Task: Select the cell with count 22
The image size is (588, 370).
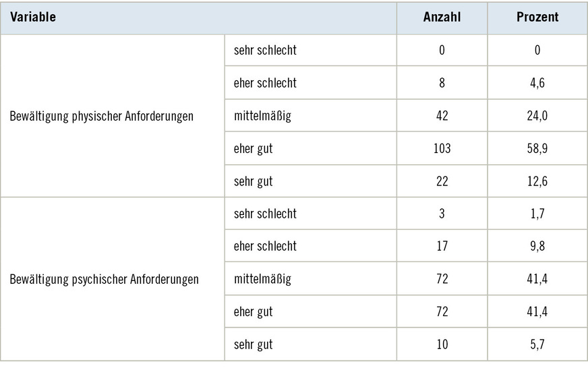Action: [442, 181]
